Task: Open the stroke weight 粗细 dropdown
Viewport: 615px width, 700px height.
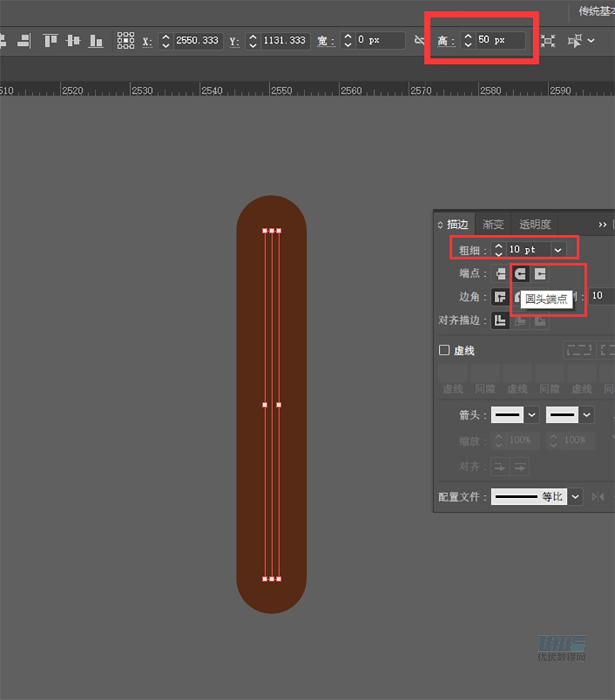Action: point(558,249)
